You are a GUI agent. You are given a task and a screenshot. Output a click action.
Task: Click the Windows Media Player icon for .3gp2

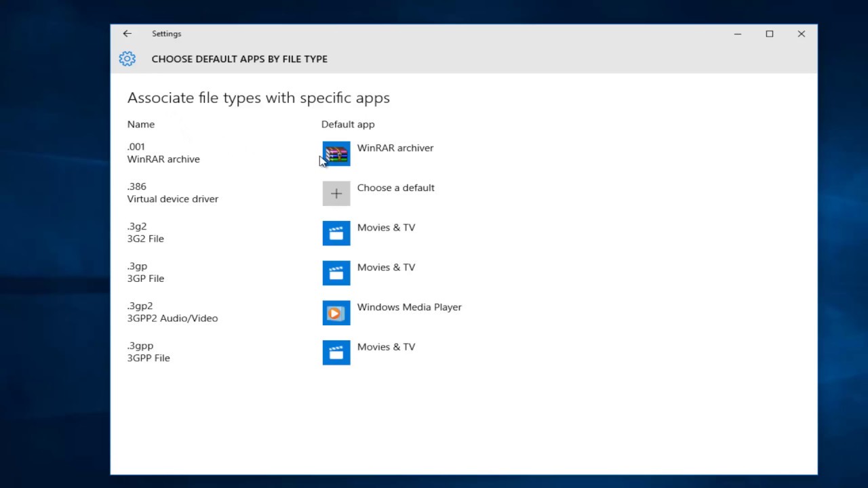(x=336, y=313)
